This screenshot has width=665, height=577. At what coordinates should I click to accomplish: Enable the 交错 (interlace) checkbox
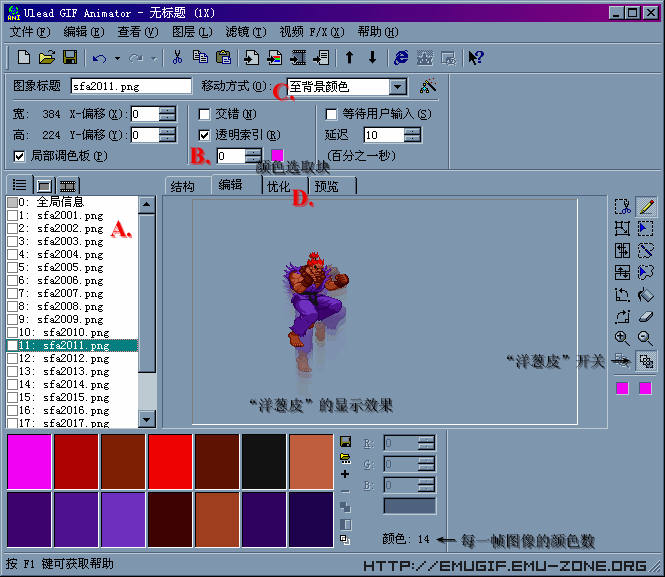click(x=205, y=114)
